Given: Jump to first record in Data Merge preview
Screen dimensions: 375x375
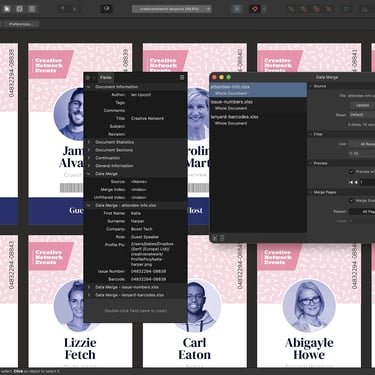Looking at the screenshot, I should pyautogui.click(x=351, y=182).
